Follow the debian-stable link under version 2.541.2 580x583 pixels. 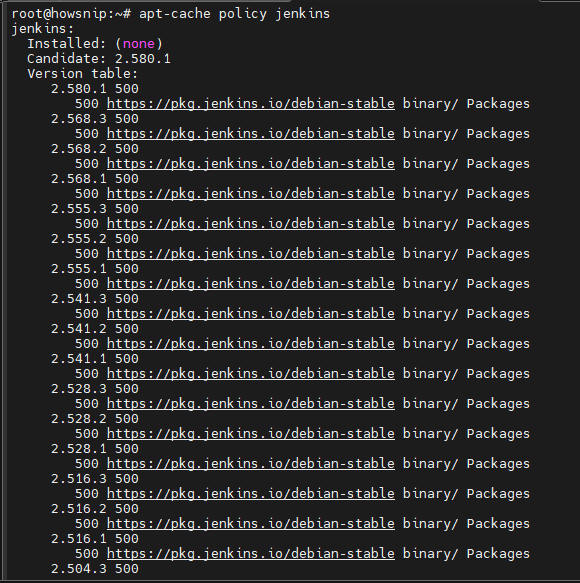click(251, 344)
